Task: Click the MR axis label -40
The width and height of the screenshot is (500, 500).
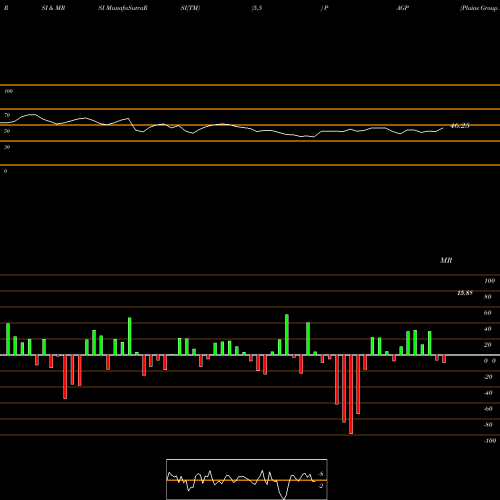Action: point(488,393)
